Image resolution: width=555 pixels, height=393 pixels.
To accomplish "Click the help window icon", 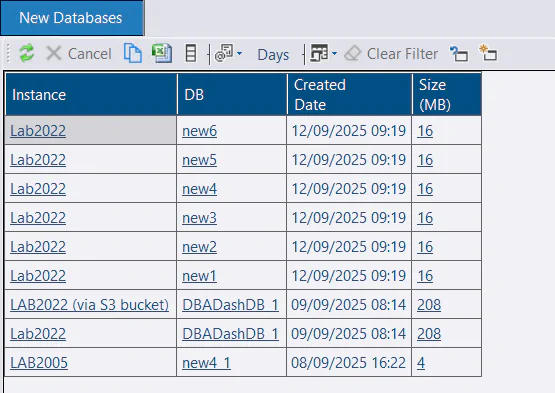I will click(459, 54).
